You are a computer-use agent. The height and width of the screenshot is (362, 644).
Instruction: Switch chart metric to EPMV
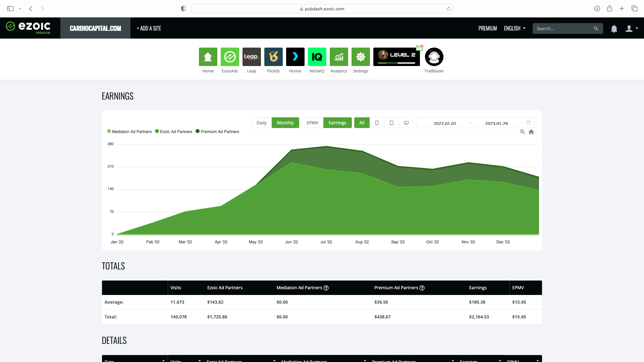pos(313,123)
